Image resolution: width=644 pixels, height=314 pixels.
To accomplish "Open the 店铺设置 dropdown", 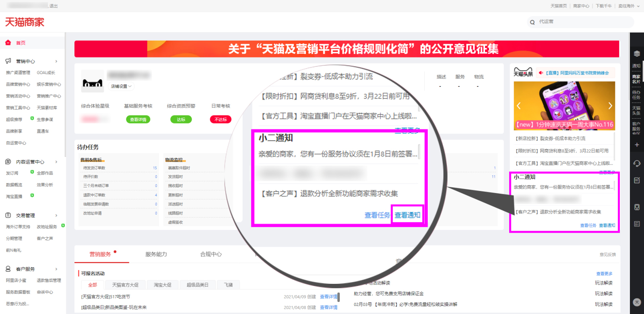I will pos(121,86).
